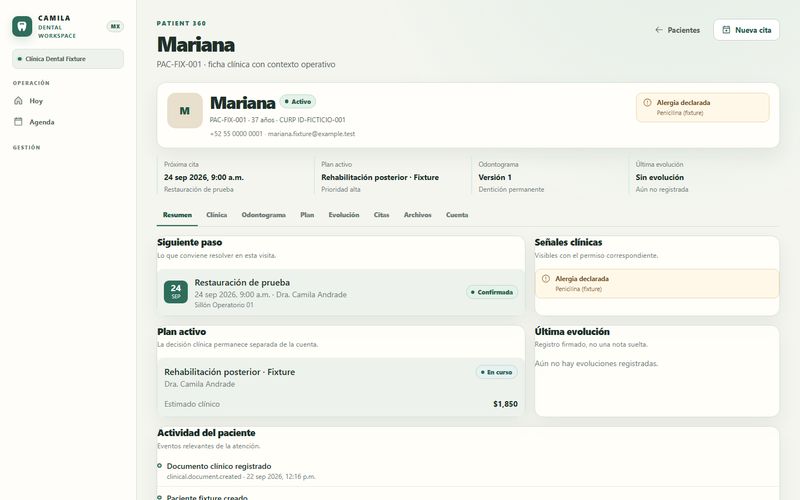Click the 24 SEP date badge

pyautogui.click(x=176, y=292)
